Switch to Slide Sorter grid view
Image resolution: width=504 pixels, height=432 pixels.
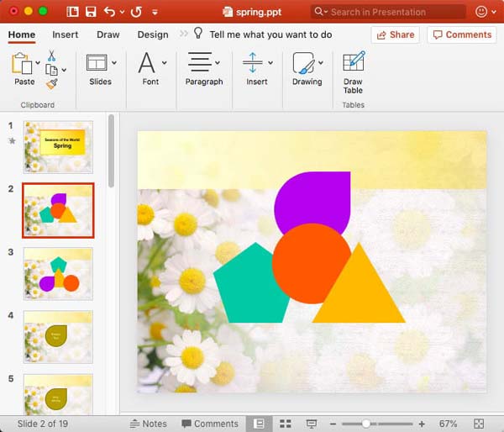(x=286, y=424)
